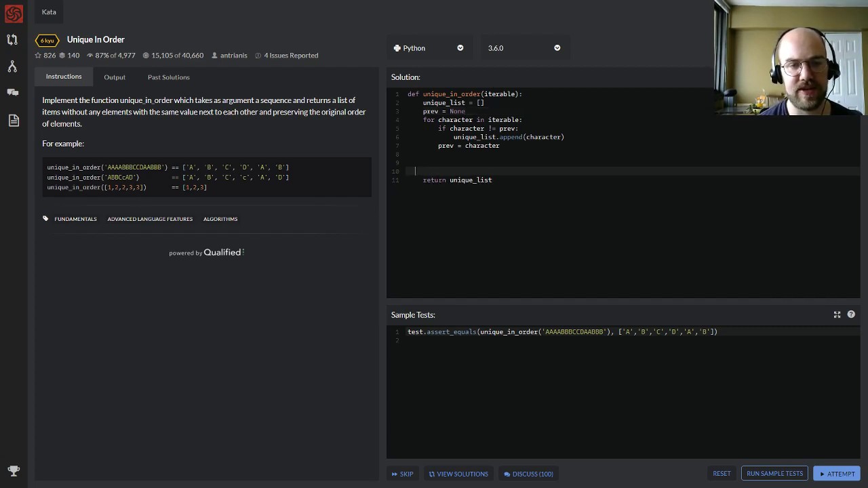868x488 pixels.
Task: Click the tag icon beside FUNDAMENTALS
Action: click(x=45, y=218)
